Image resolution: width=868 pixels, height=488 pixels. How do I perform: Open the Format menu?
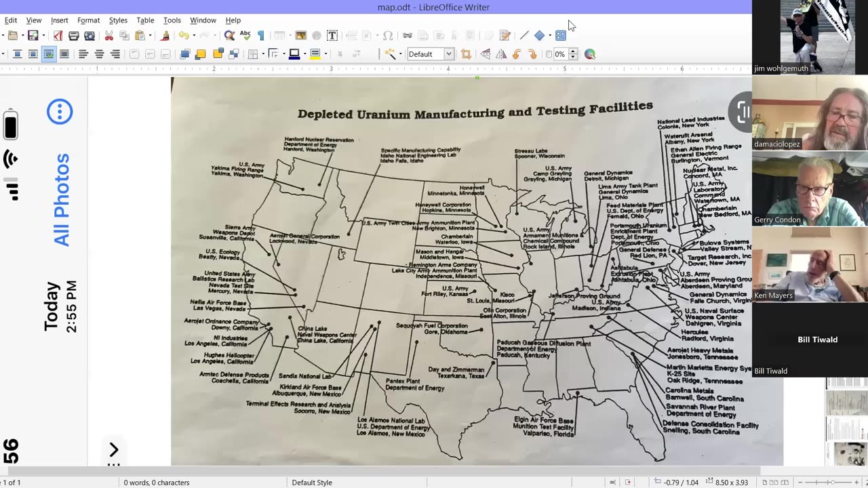88,20
